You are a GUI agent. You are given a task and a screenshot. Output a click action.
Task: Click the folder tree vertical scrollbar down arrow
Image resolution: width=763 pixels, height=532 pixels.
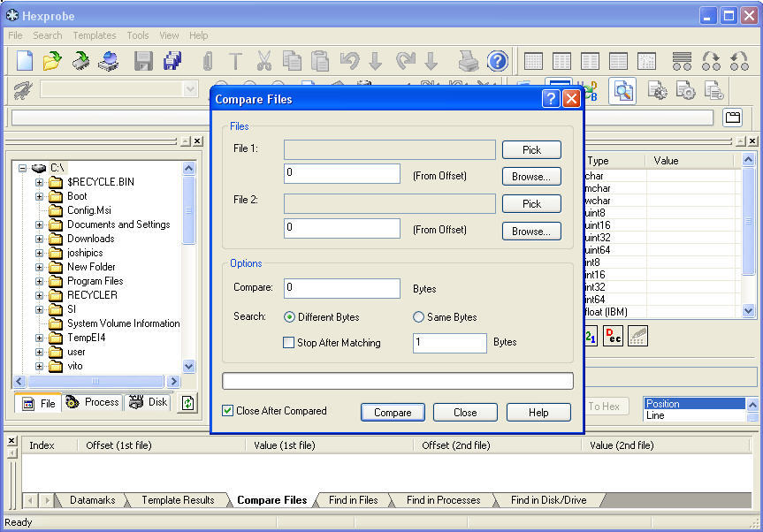pos(189,366)
